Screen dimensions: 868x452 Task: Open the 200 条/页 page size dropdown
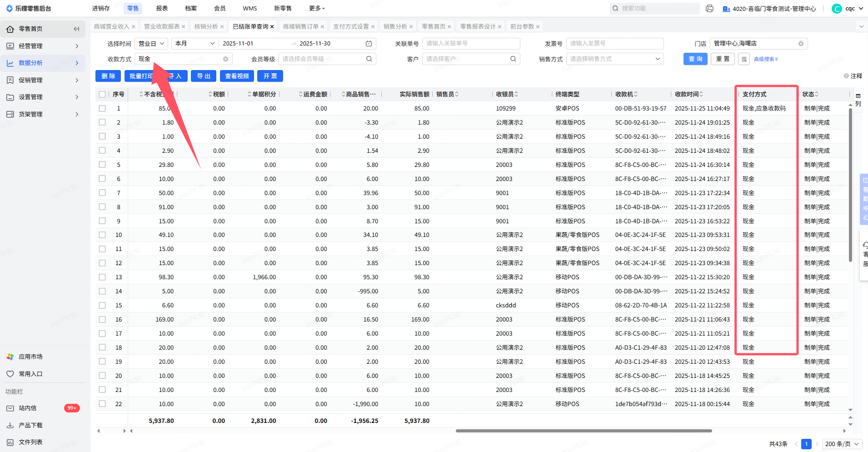(842, 444)
